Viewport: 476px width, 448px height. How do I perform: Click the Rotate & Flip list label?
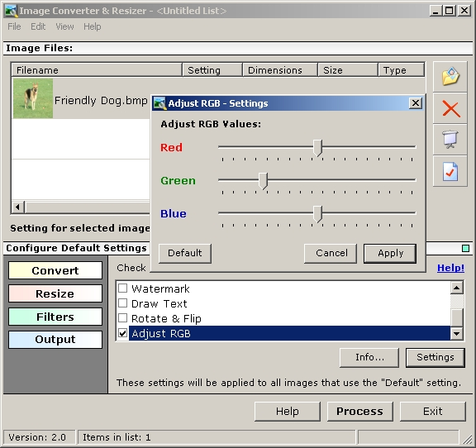(166, 318)
